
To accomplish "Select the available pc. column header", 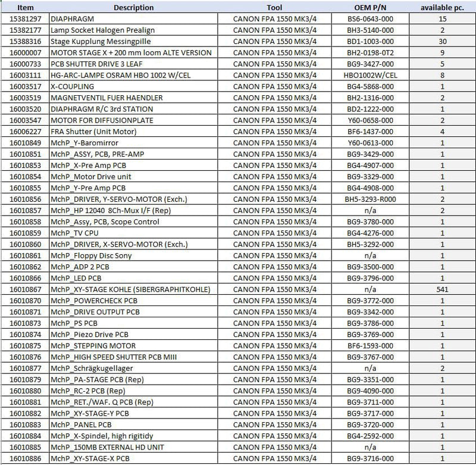I will (442, 8).
